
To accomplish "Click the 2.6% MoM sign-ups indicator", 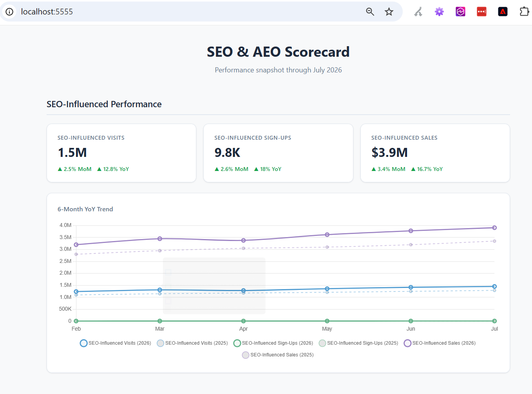I will (x=232, y=169).
